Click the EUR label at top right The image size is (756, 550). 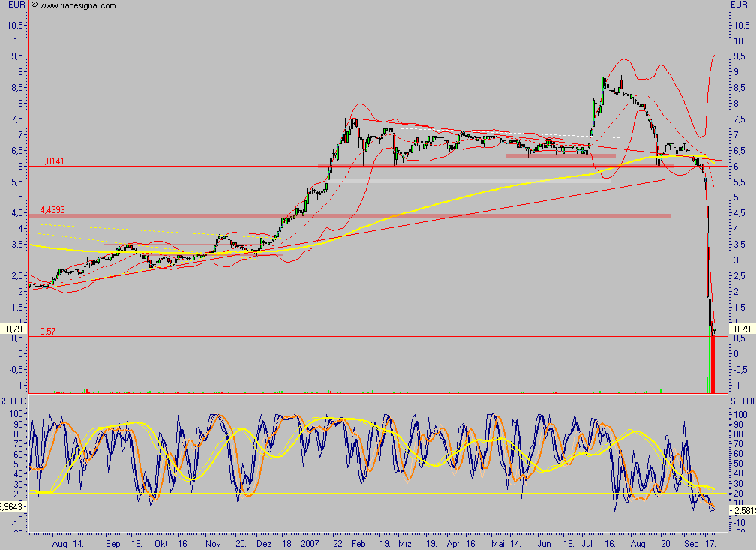click(741, 5)
